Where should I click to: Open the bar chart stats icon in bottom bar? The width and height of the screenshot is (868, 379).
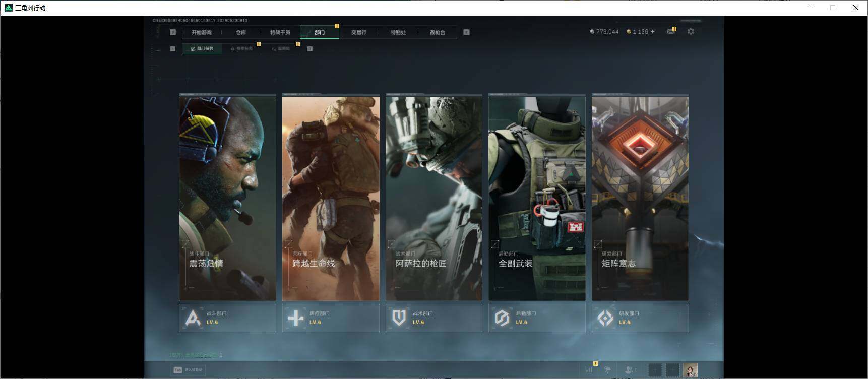[x=589, y=370]
